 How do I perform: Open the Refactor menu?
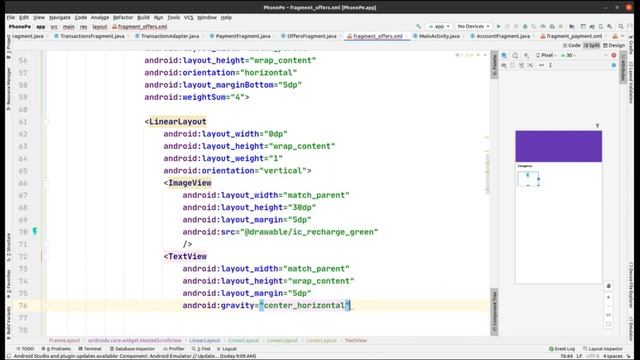(123, 18)
